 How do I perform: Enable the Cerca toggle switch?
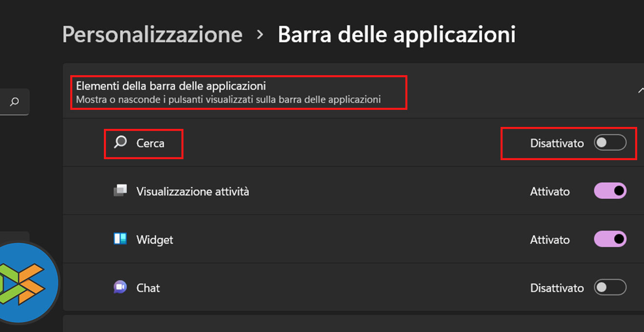(610, 143)
